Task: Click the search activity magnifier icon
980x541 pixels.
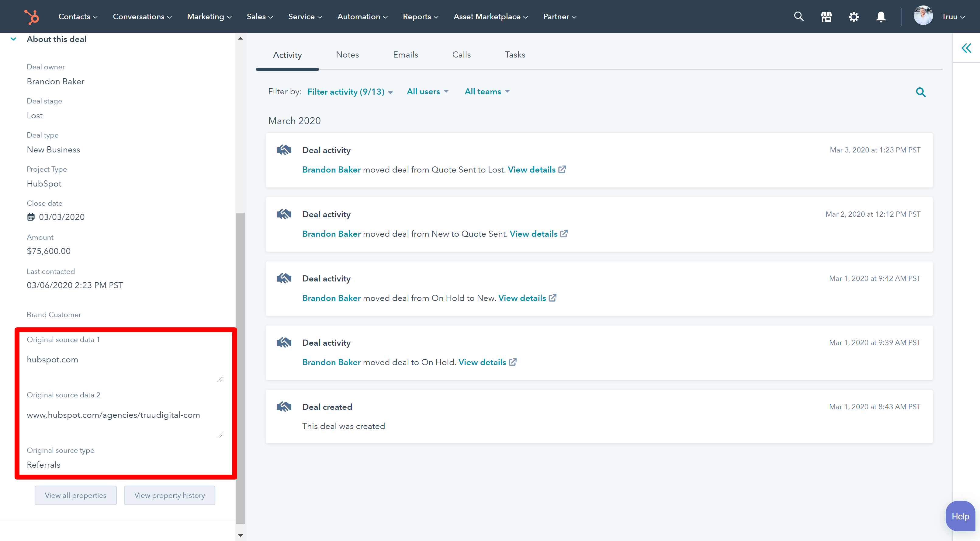Action: point(921,92)
